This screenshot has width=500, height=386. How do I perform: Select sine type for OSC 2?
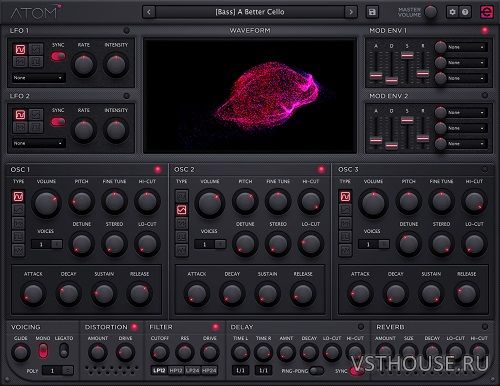[x=182, y=196]
